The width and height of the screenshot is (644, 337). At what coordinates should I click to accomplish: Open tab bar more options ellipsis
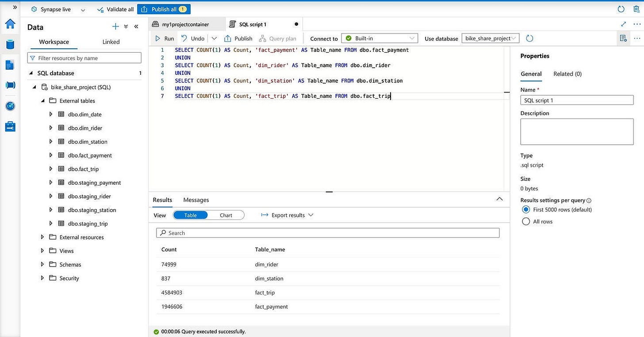click(x=637, y=24)
